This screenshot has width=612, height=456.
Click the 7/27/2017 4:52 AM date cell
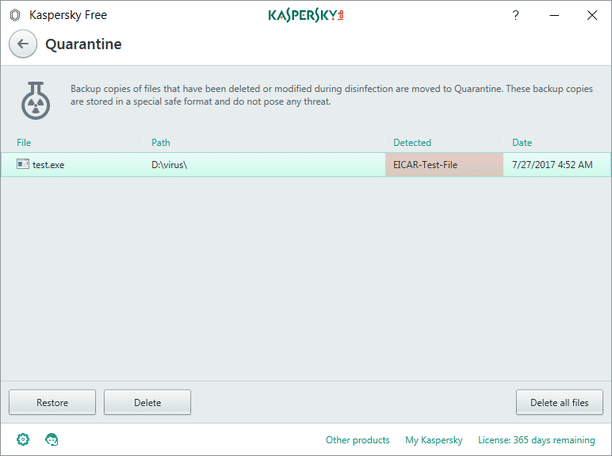pos(552,165)
